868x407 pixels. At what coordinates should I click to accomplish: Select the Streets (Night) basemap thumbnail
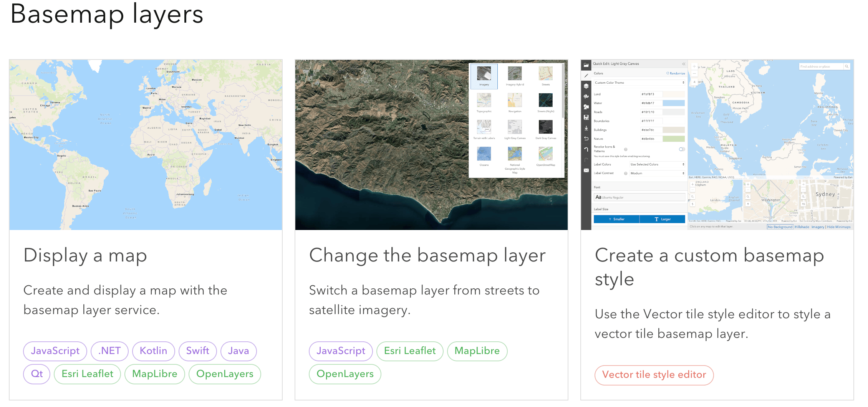[x=545, y=101]
